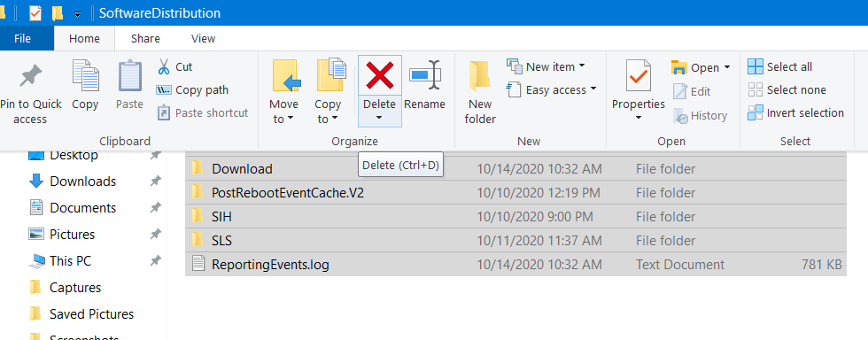
Task: Click the Properties checkmark icon
Action: [x=639, y=76]
